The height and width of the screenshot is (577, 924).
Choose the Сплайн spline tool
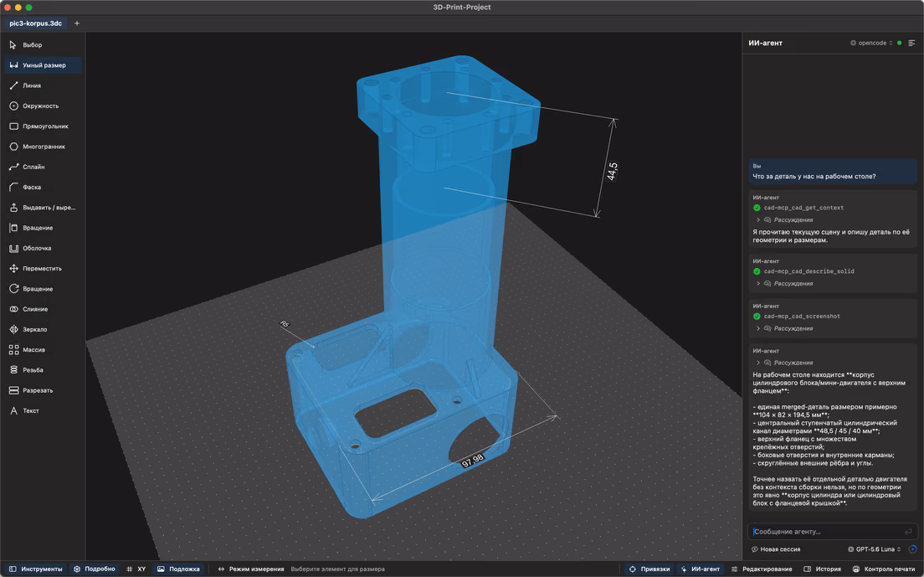point(43,167)
